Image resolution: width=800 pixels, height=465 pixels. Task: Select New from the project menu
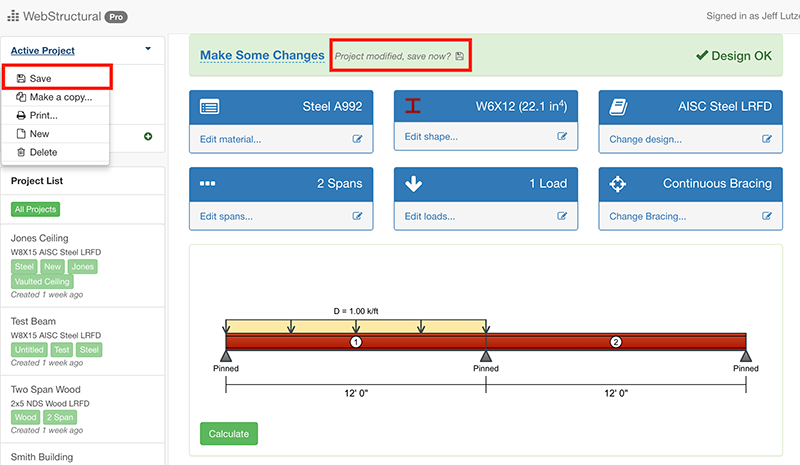click(56, 134)
